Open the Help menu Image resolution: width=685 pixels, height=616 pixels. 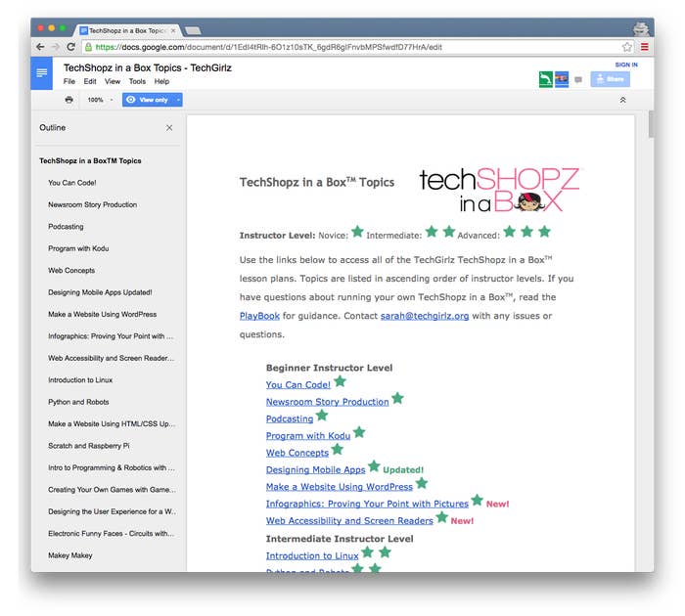pyautogui.click(x=161, y=81)
